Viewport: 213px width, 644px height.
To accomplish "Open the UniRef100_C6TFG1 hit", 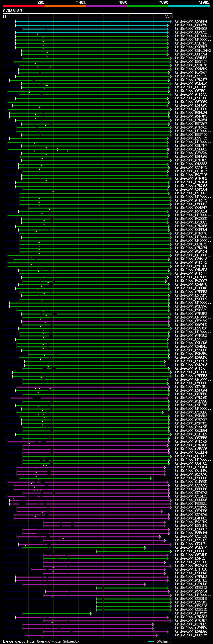I will (x=191, y=91).
